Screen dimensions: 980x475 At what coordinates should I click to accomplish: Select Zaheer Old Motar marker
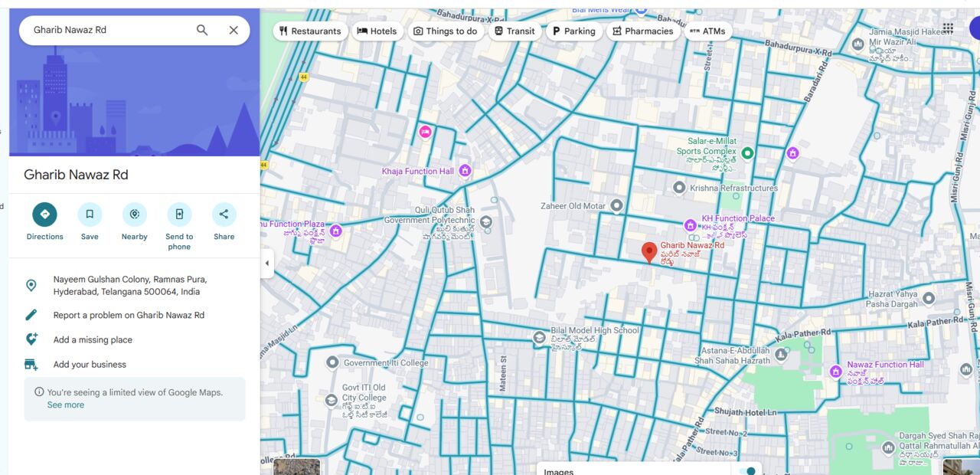616,205
